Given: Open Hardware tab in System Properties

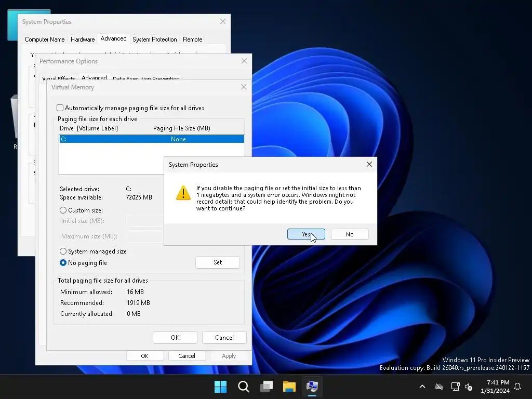Looking at the screenshot, I should [x=83, y=39].
